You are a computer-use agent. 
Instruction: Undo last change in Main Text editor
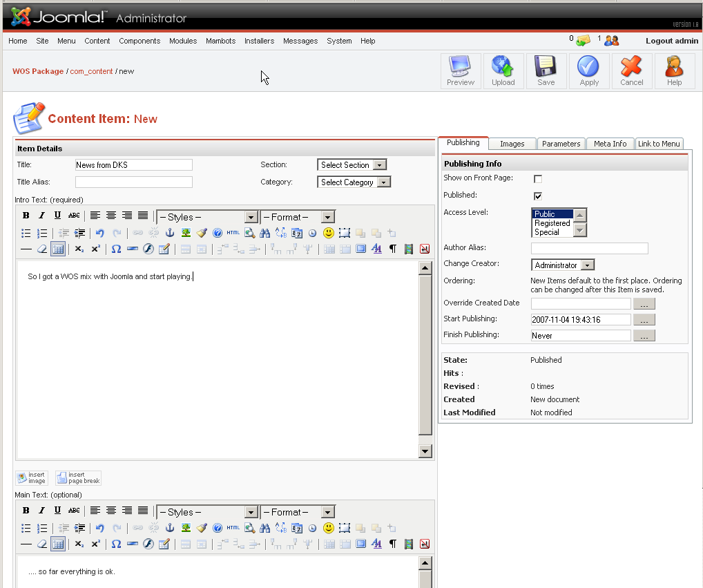100,528
